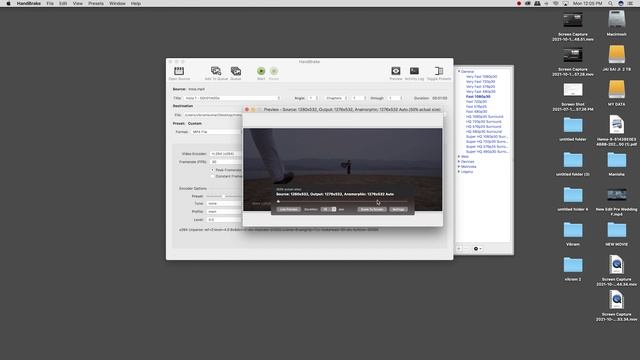Select the untitled folder (2) icon

(573, 160)
